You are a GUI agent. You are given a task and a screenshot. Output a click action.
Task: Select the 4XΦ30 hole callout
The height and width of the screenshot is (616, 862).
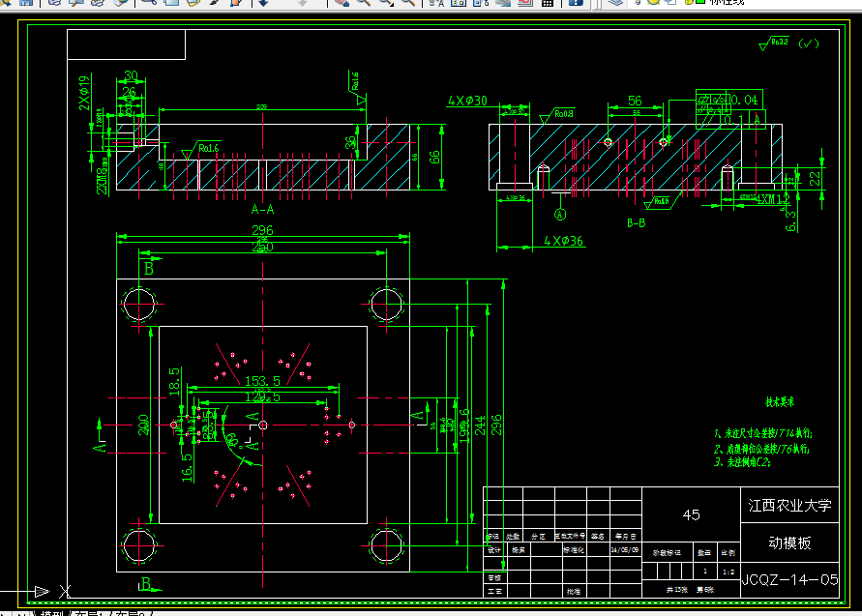pyautogui.click(x=467, y=101)
